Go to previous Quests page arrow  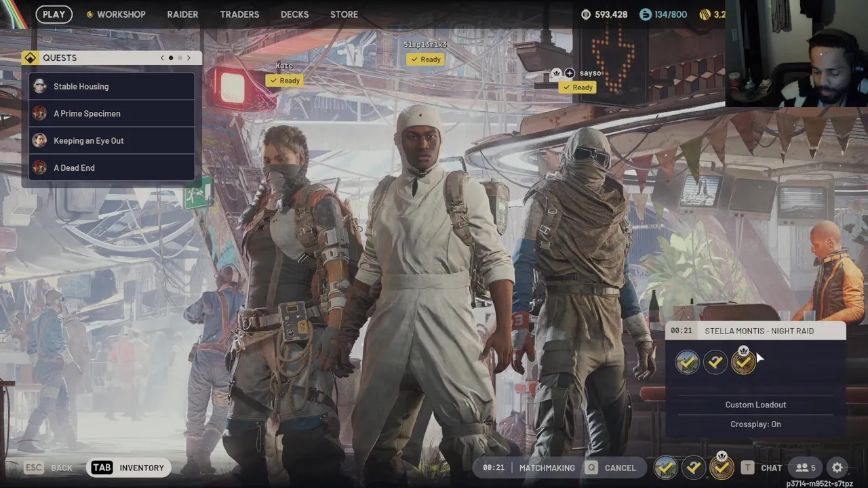click(x=162, y=58)
